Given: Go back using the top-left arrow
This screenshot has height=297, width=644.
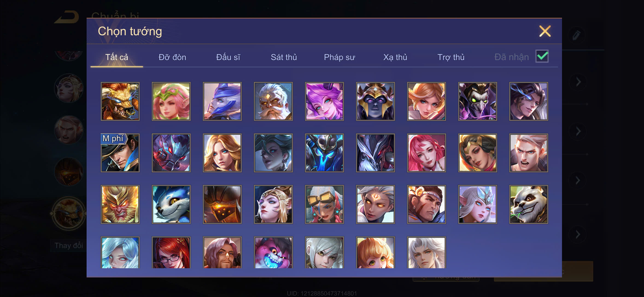Looking at the screenshot, I should click(x=67, y=17).
